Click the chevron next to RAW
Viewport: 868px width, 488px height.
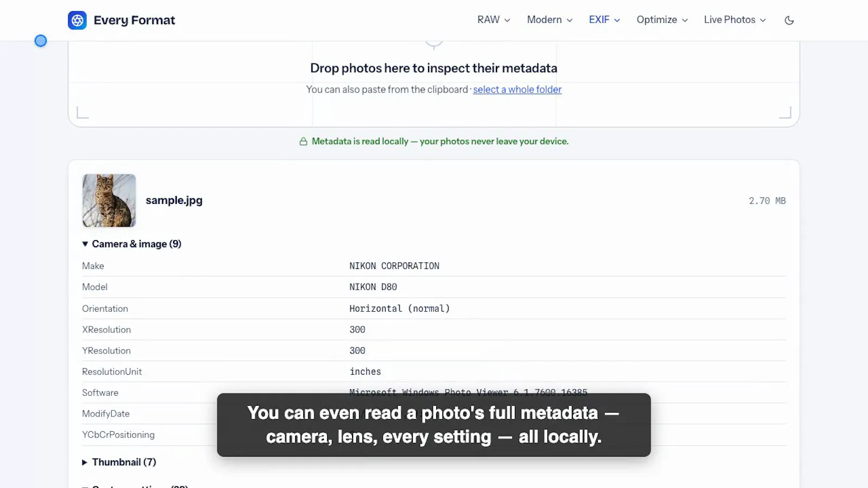pos(507,20)
